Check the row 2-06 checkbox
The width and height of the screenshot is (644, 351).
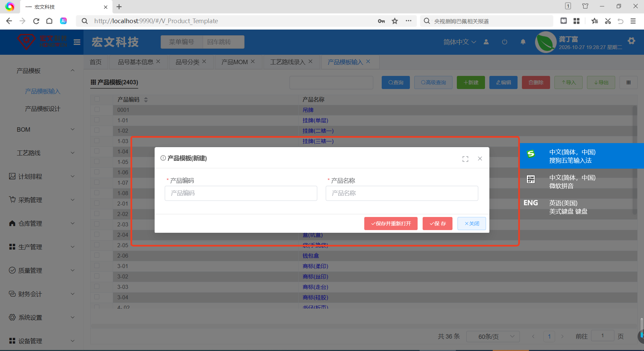click(97, 255)
